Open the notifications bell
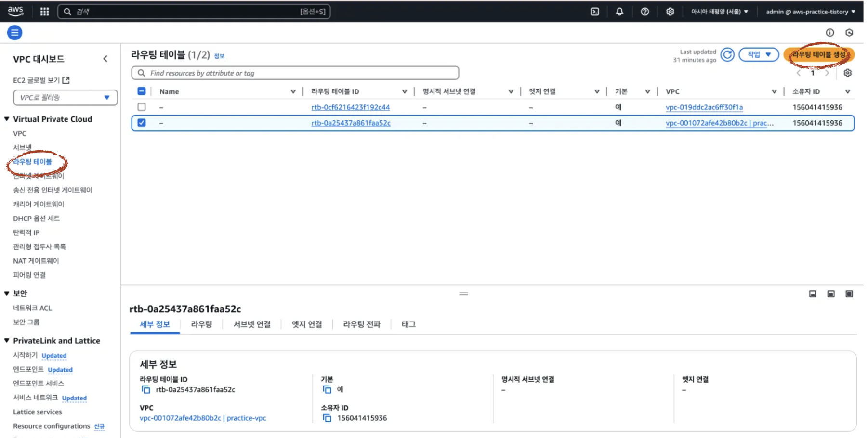 click(x=619, y=12)
